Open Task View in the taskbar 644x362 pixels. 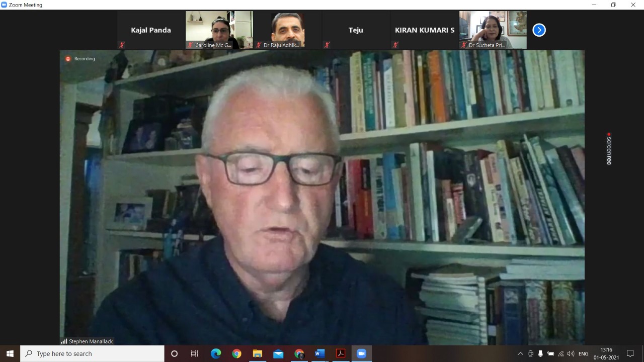[x=195, y=353]
